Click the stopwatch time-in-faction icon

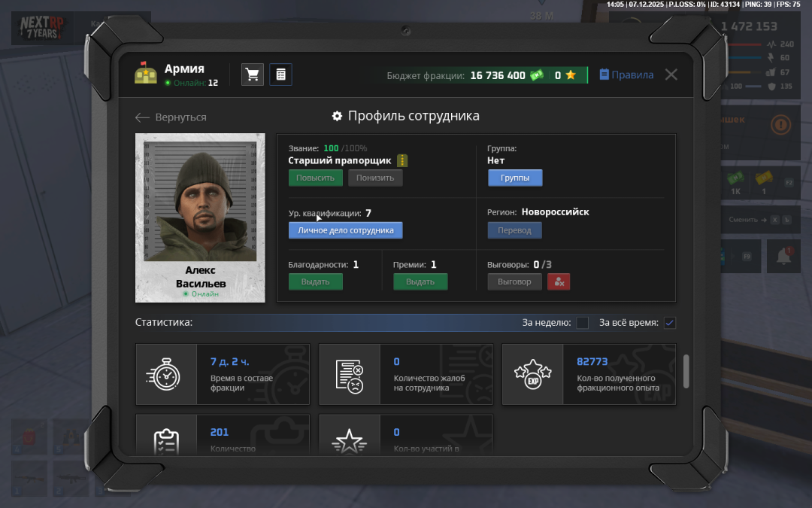[x=166, y=374]
